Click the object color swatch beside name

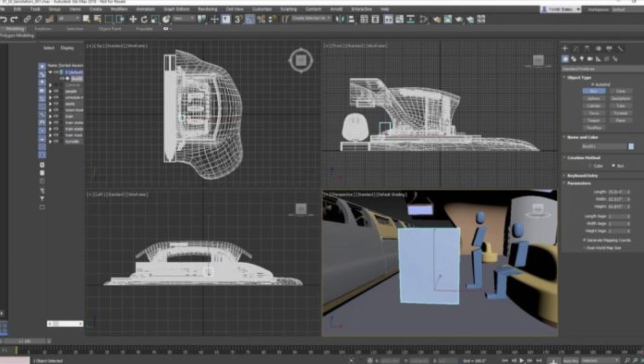click(x=631, y=146)
